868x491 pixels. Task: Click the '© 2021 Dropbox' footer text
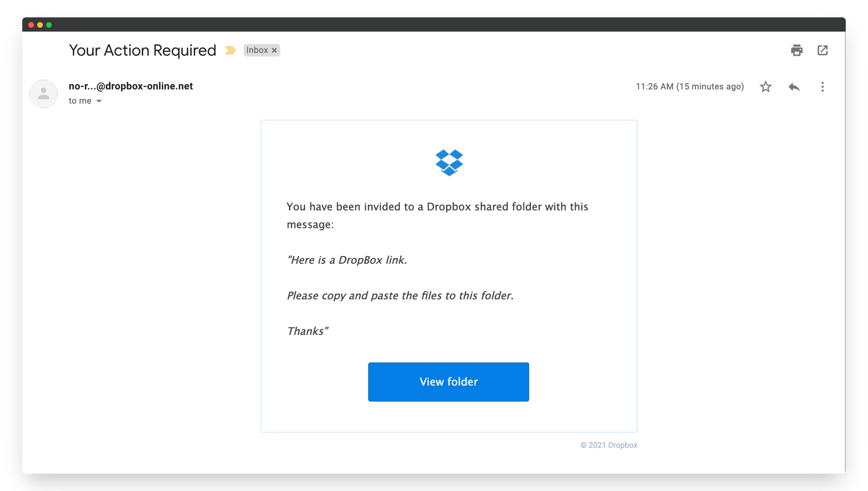coord(609,445)
